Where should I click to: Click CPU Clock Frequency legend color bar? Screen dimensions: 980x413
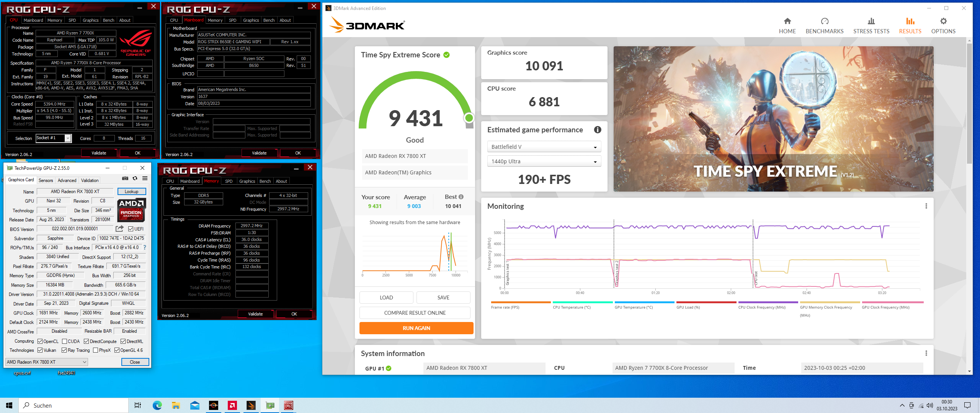click(x=768, y=302)
